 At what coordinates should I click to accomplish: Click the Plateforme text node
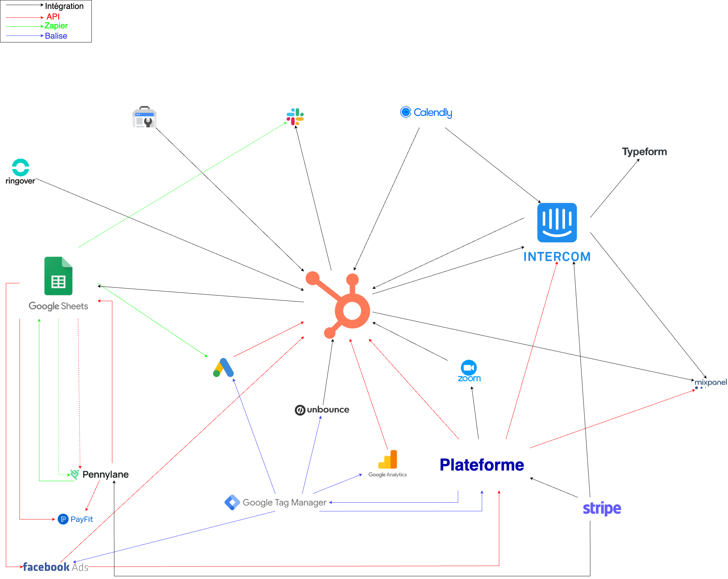(482, 465)
